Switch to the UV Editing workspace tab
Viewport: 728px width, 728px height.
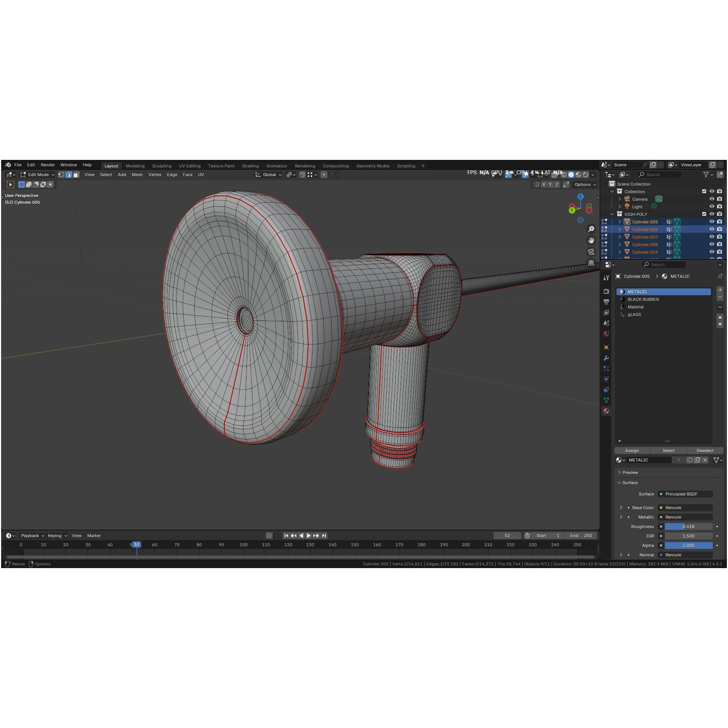[190, 166]
